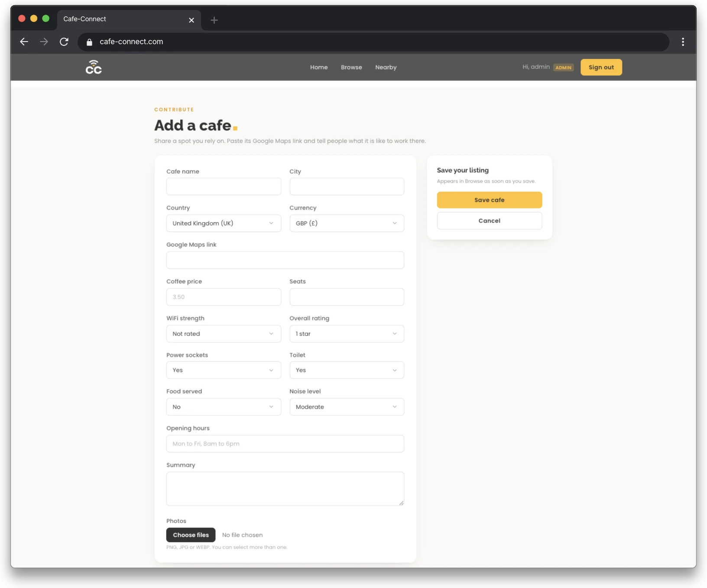Close the Cafe-Connect tab
Image resolution: width=707 pixels, height=588 pixels.
pyautogui.click(x=191, y=20)
